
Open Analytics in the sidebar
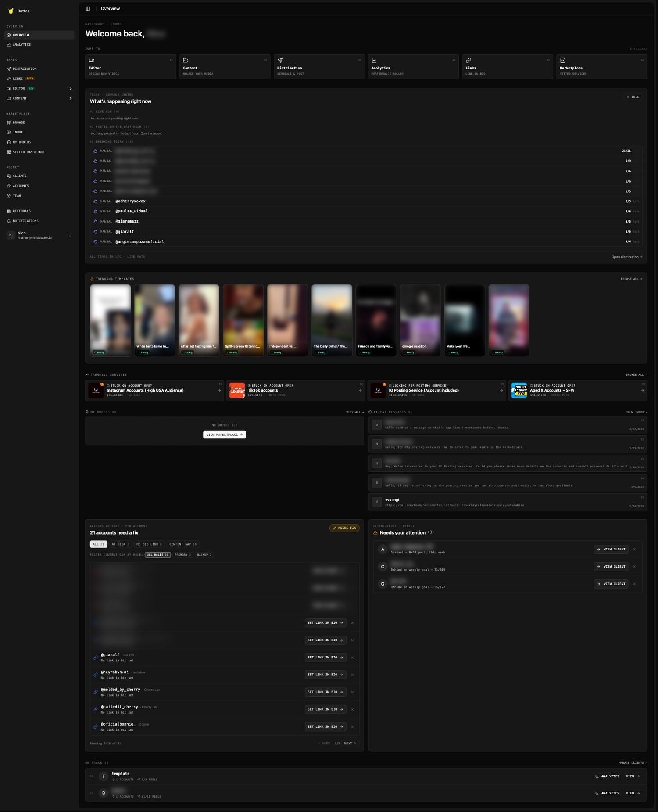pos(39,45)
